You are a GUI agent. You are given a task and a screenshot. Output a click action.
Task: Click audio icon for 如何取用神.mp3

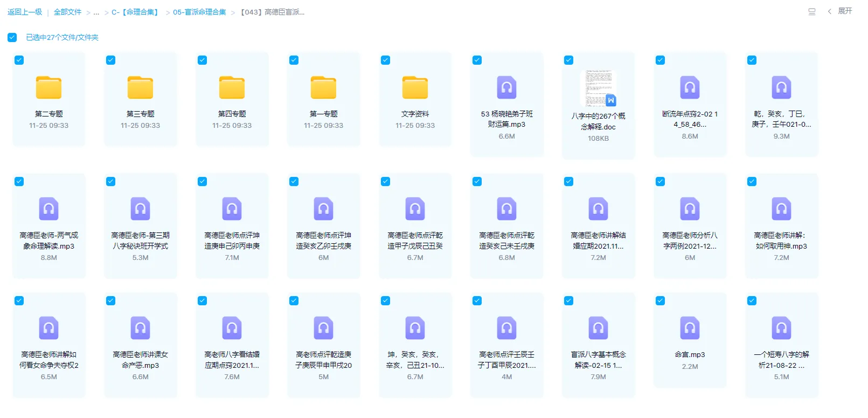pyautogui.click(x=782, y=209)
